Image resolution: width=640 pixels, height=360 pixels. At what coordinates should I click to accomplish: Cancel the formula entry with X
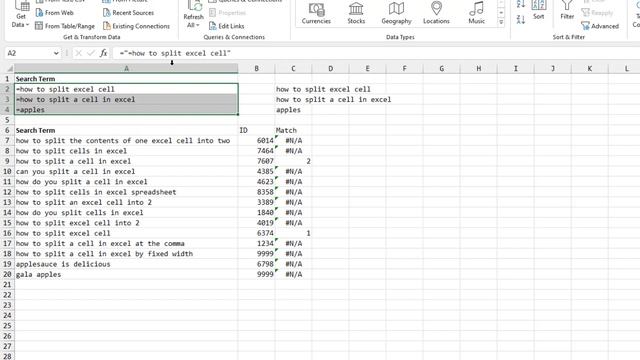click(78, 53)
